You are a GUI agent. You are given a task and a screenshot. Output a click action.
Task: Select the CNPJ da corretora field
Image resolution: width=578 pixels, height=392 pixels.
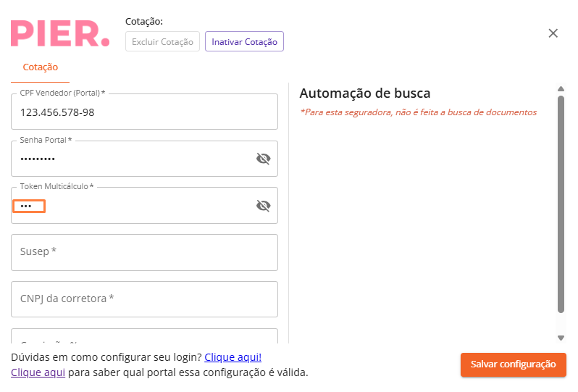click(x=144, y=299)
